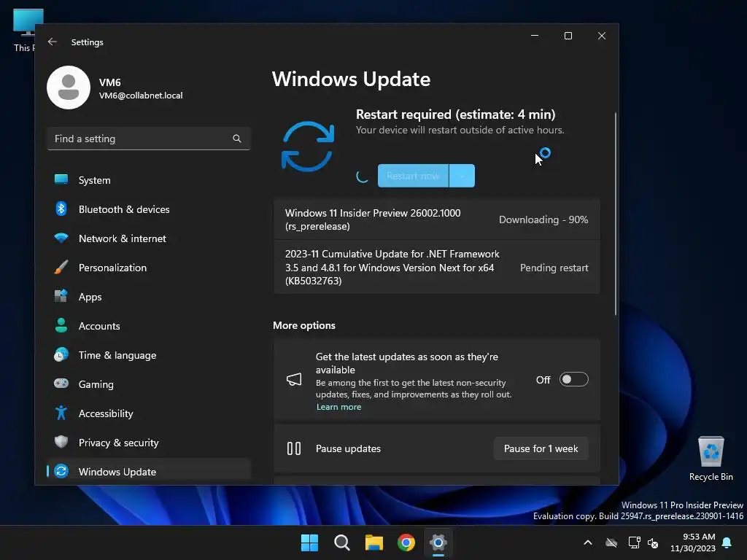Click the Downloading - 90% status text
Viewport: 747px width, 560px height.
tap(543, 219)
